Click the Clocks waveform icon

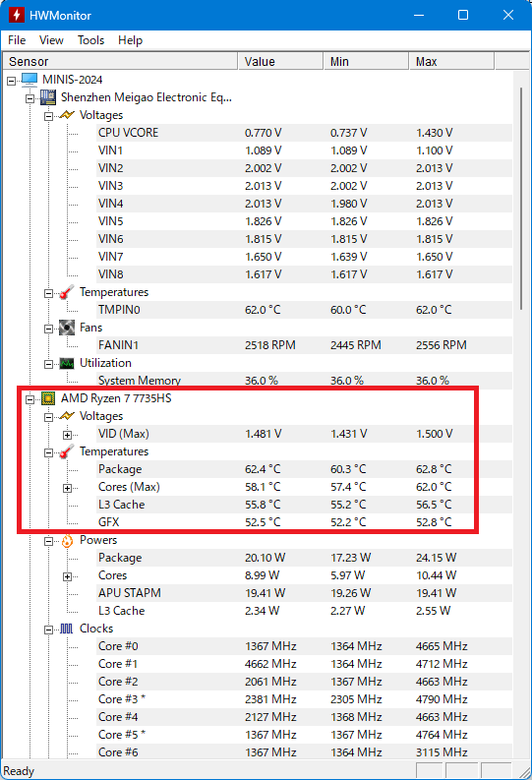point(67,629)
